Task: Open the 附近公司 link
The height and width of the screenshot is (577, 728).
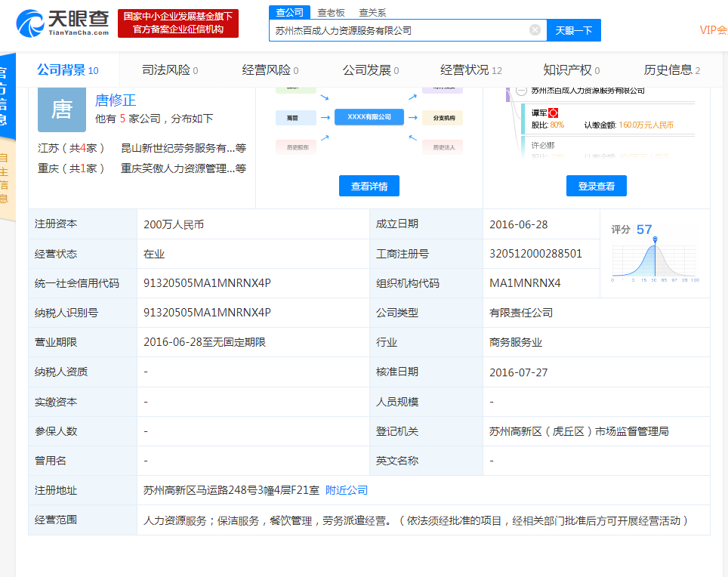Action: 347,490
